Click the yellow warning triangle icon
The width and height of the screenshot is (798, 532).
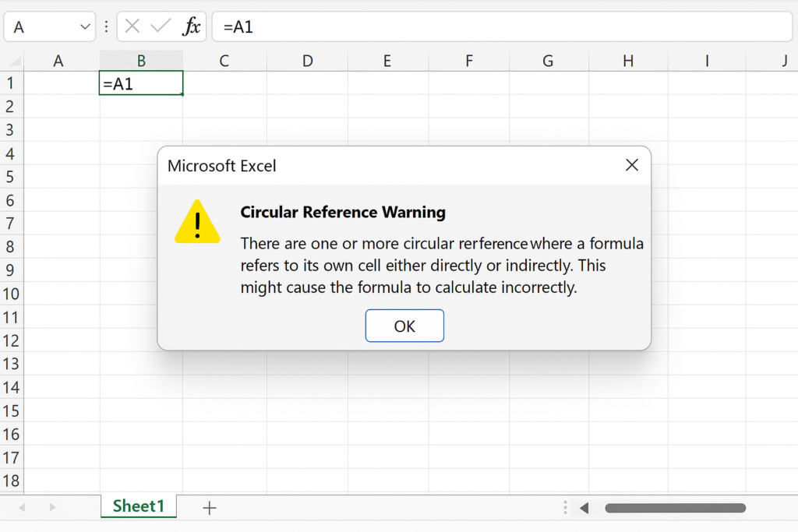[x=198, y=222]
